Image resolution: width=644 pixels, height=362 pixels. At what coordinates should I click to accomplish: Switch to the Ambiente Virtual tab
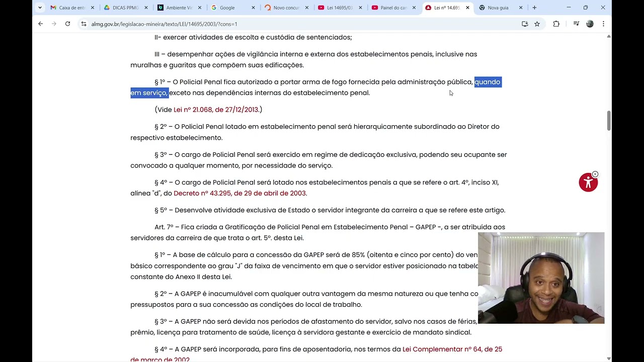179,8
